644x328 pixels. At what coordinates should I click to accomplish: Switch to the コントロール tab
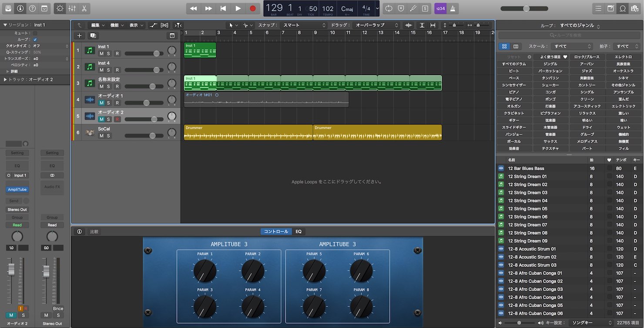click(x=276, y=231)
